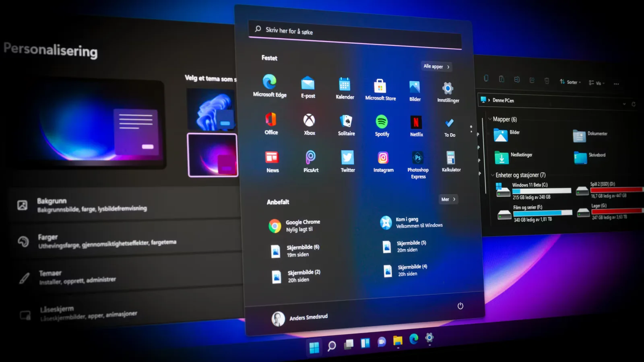Screen dimensions: 644x362
Task: Click the power button in Start menu
Action: (x=460, y=306)
